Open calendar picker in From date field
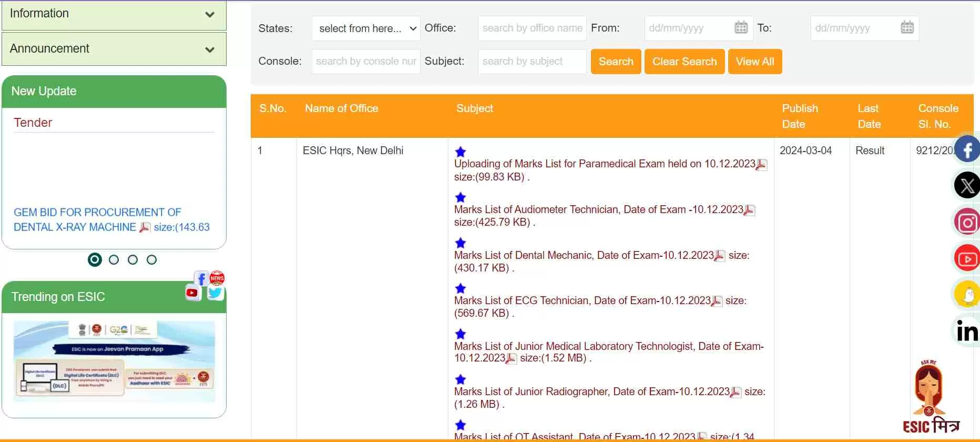The width and height of the screenshot is (980, 442). click(741, 28)
